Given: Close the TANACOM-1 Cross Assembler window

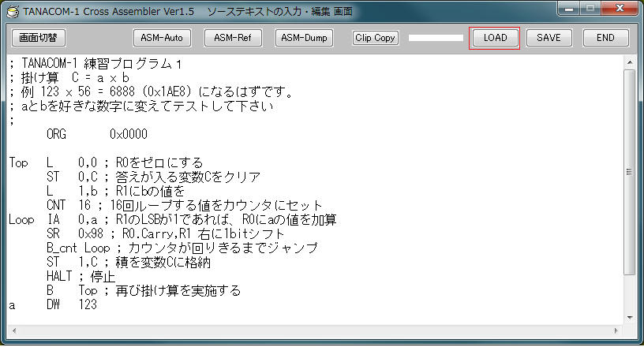Looking at the screenshot, I should [620, 9].
